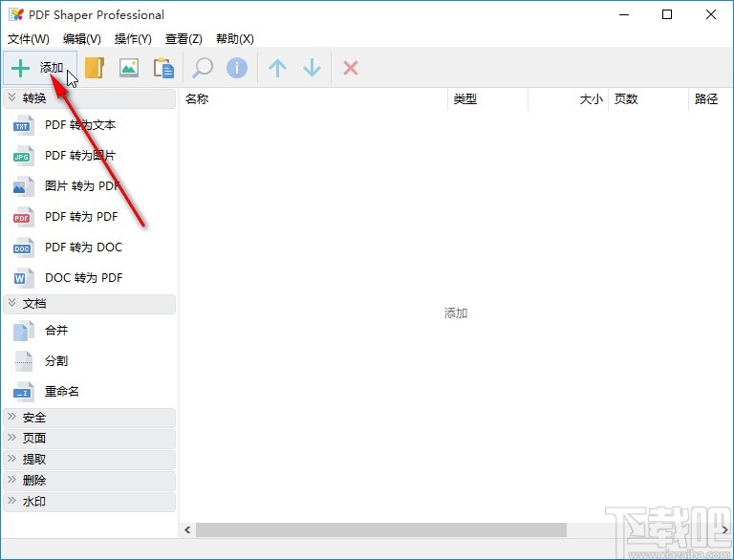Sort by the 页数 column header
The image size is (734, 560).
pyautogui.click(x=648, y=99)
